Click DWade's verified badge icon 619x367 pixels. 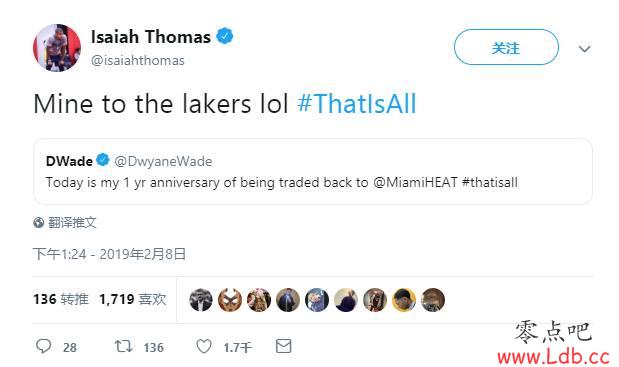(103, 160)
